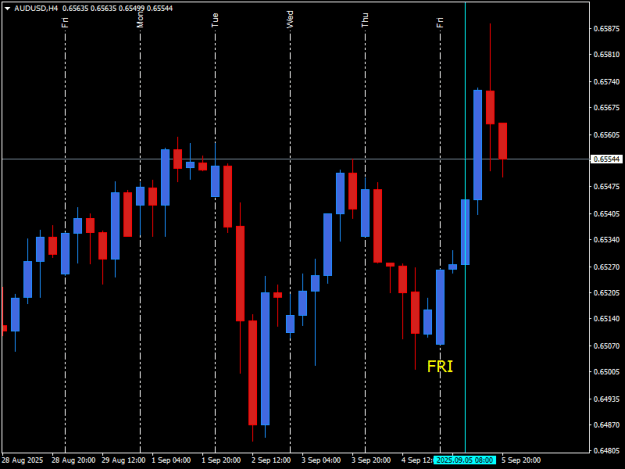Click the 29 Aug 12:00 time axis label
625x469 pixels.
[x=123, y=460]
